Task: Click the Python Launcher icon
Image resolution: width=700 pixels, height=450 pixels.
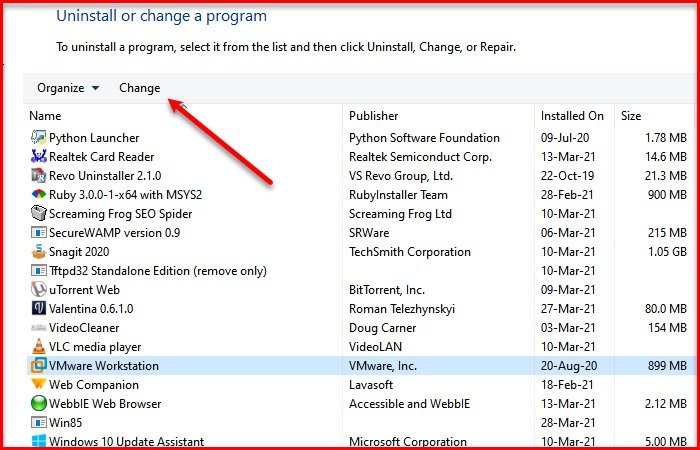Action: 39,138
